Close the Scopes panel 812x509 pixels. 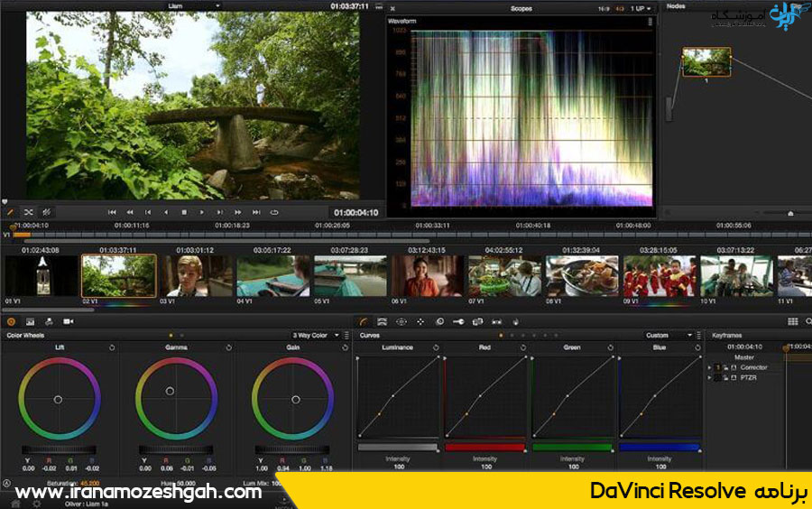[392, 9]
